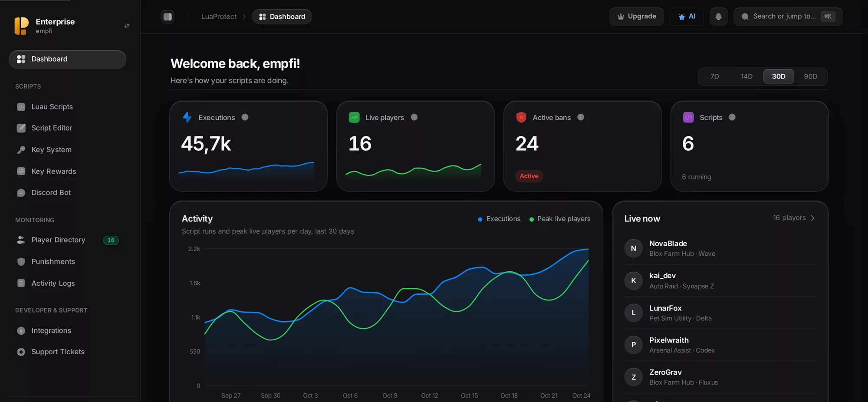The width and height of the screenshot is (868, 402).
Task: Go to Key System
Action: pos(67,150)
